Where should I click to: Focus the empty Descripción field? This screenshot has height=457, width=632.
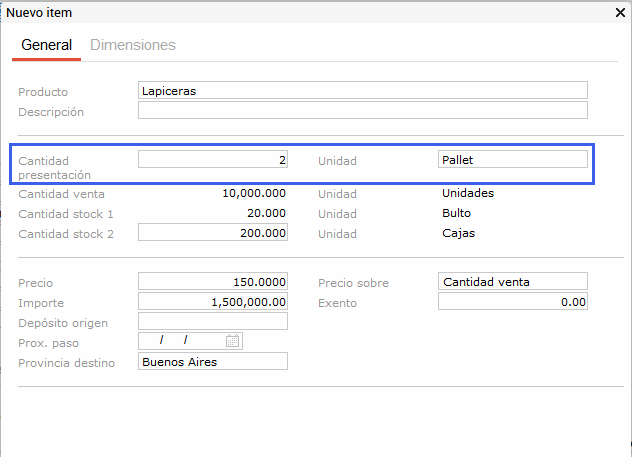click(x=362, y=110)
